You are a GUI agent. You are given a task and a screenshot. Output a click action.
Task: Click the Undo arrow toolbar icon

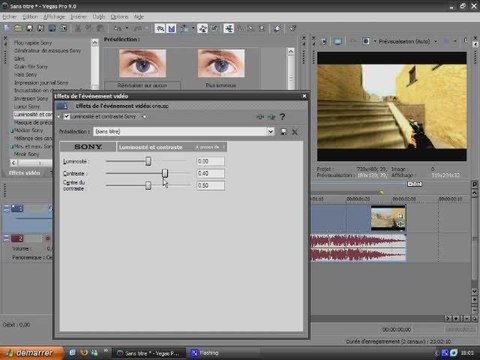(117, 29)
